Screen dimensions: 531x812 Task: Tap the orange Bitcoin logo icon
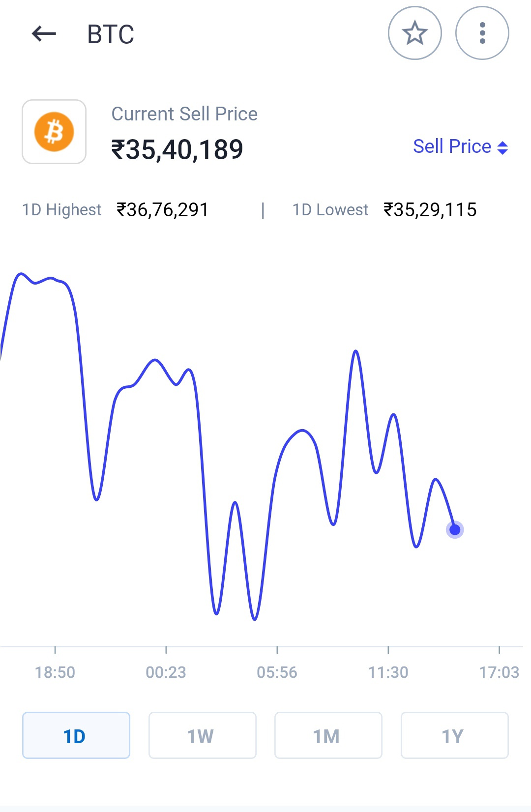pos(54,132)
